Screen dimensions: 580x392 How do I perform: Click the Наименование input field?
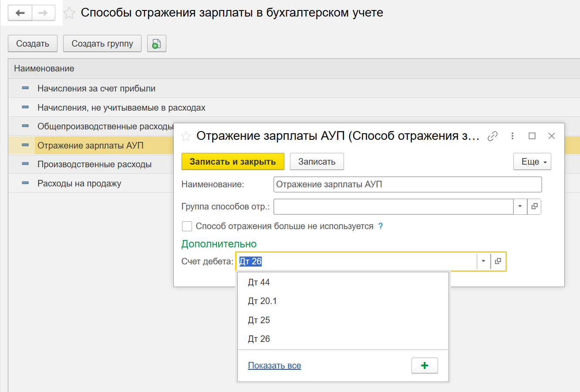[408, 184]
